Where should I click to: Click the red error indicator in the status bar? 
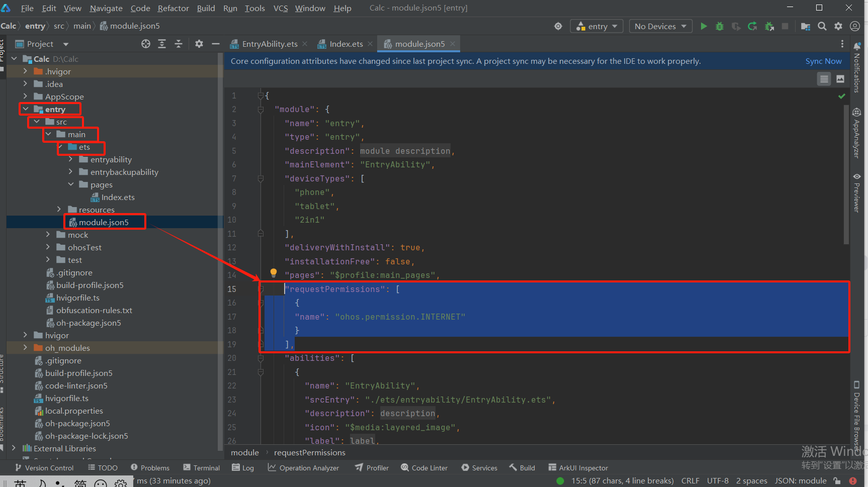click(x=853, y=480)
